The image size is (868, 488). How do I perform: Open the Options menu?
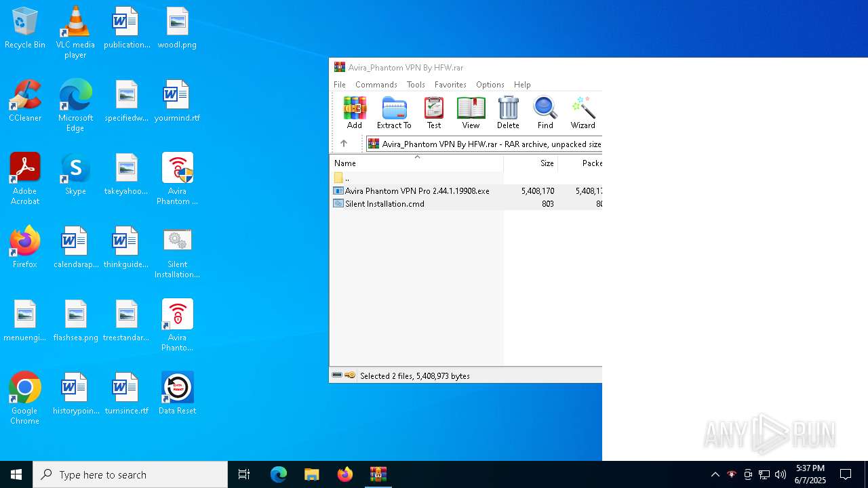[490, 85]
